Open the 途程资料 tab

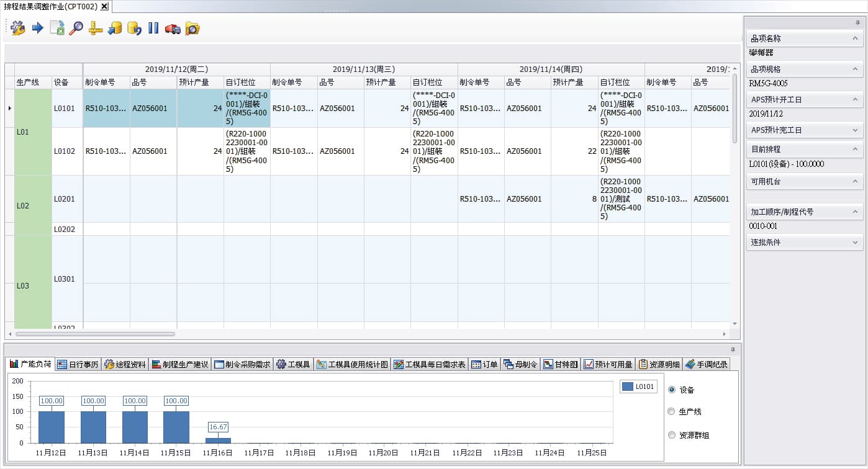[125, 365]
